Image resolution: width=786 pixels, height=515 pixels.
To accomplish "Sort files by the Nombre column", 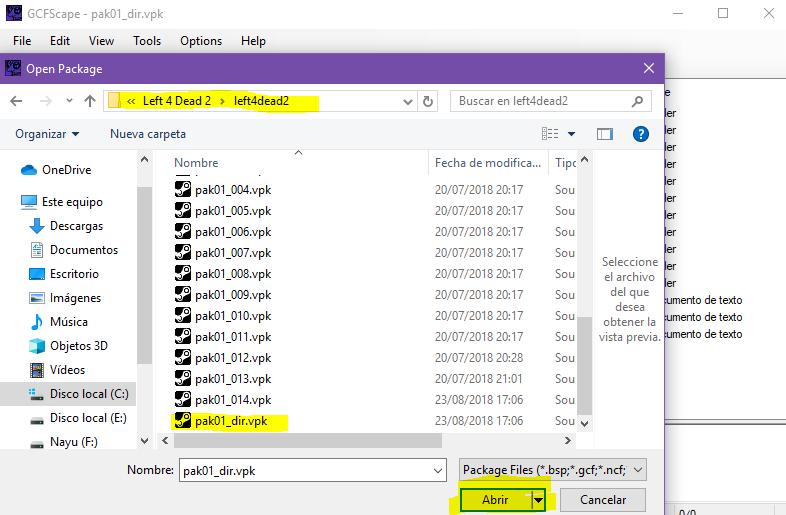I will [196, 163].
